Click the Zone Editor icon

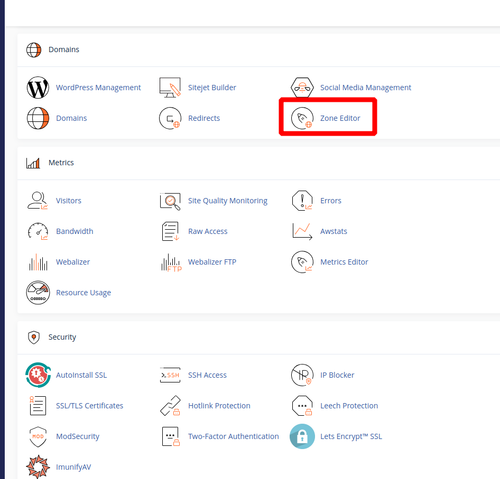click(x=302, y=118)
